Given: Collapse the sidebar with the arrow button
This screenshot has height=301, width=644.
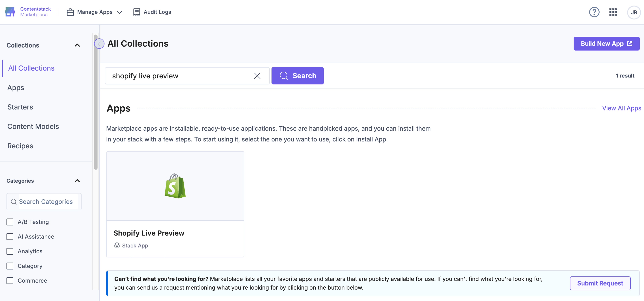Looking at the screenshot, I should pyautogui.click(x=99, y=44).
